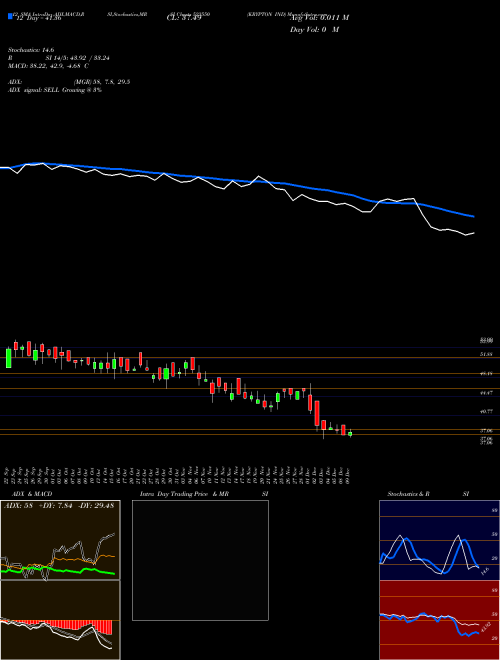
Task: Click the green line in ADX panel
Action: [59, 570]
